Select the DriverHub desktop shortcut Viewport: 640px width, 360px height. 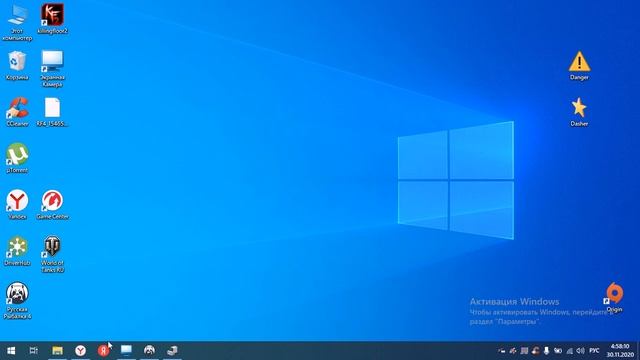point(17,251)
